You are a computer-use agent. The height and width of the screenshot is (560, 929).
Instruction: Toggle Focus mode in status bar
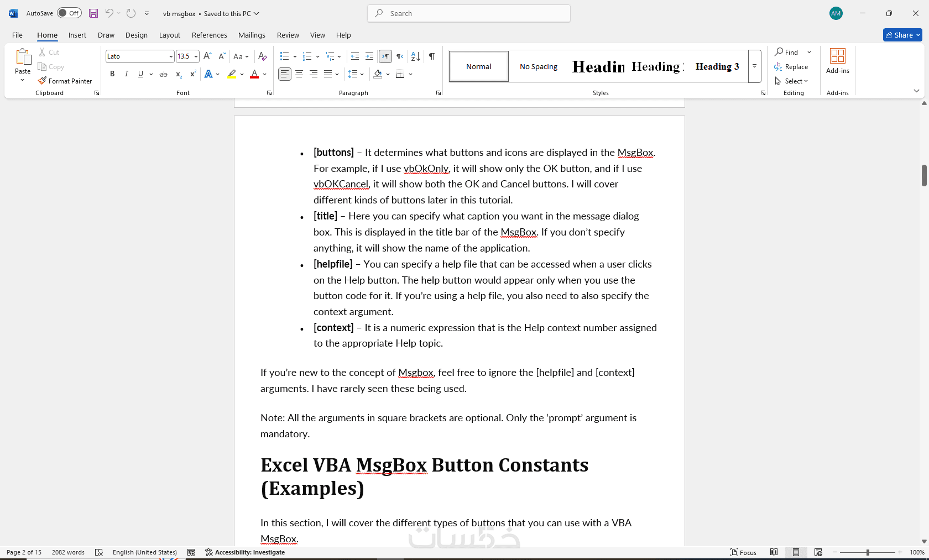point(743,552)
